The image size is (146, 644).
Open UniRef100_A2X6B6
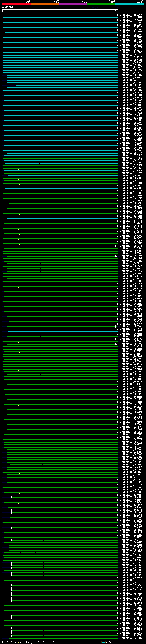click(x=131, y=53)
